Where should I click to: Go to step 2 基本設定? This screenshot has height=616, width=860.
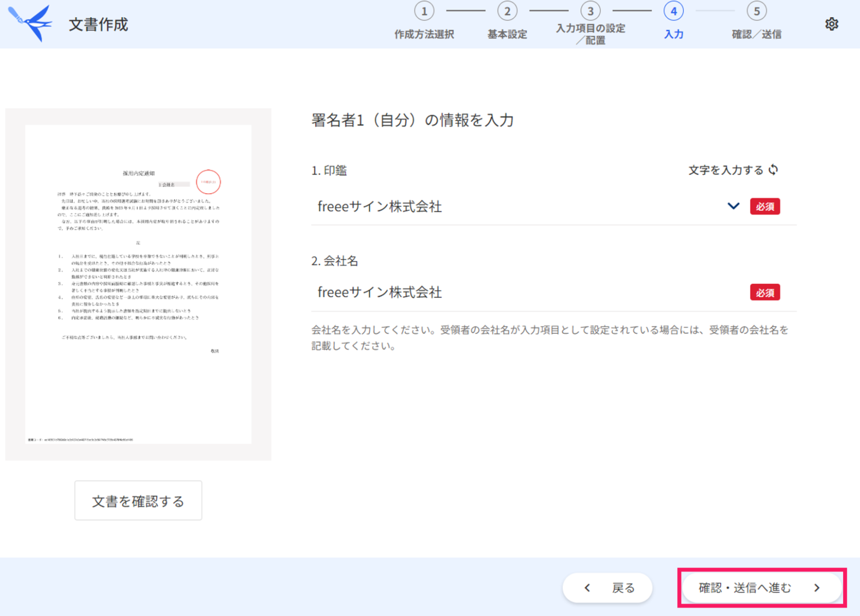click(x=507, y=21)
